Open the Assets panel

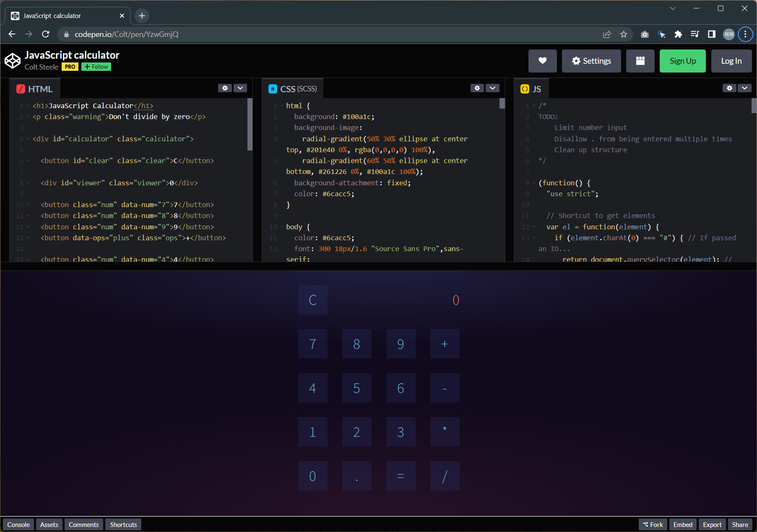coord(49,524)
